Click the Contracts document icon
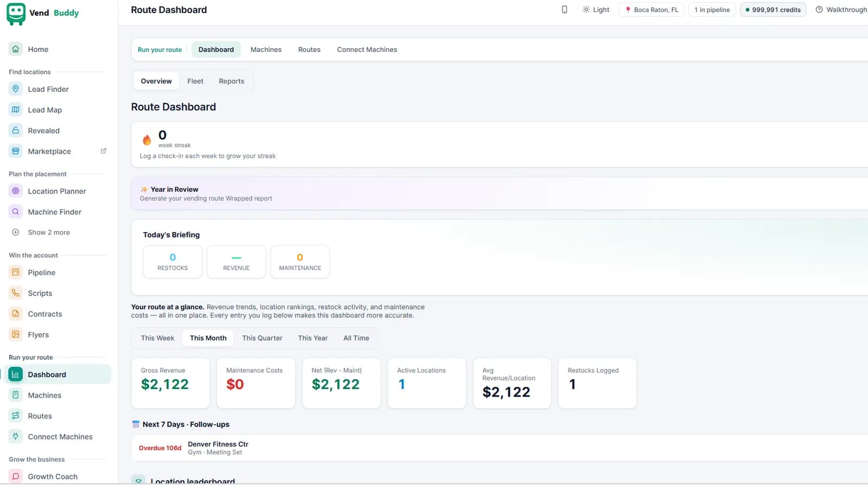Viewport: 868px width, 485px height. [x=16, y=314]
